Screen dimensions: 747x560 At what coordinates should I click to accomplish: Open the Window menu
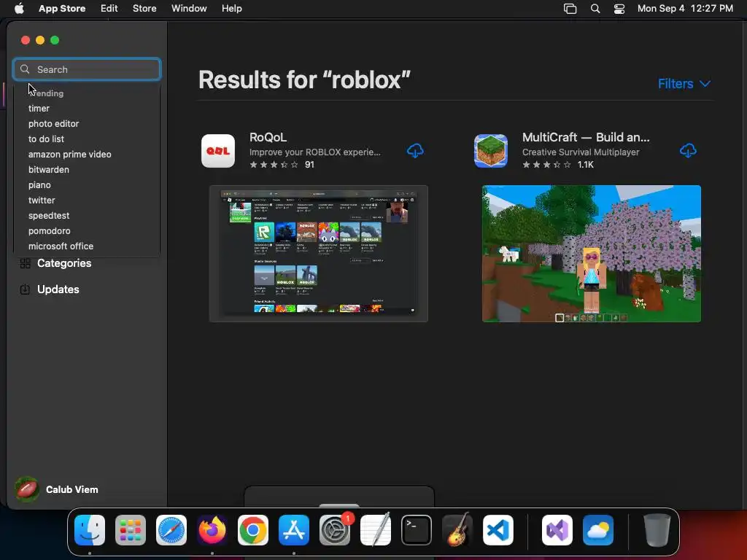[189, 8]
